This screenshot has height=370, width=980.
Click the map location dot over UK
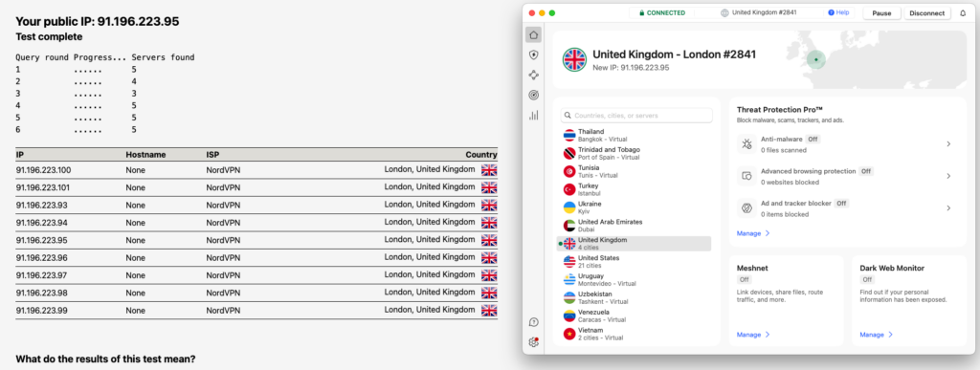[815, 60]
